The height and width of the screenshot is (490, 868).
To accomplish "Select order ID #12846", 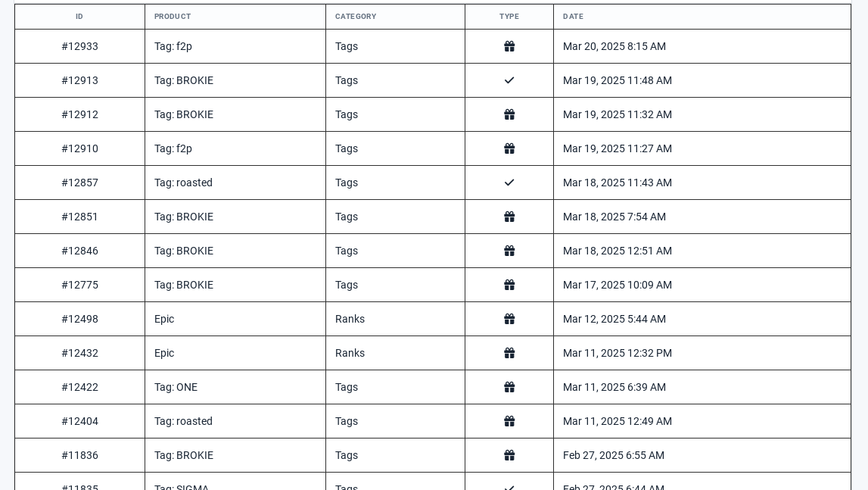I will pos(79,251).
